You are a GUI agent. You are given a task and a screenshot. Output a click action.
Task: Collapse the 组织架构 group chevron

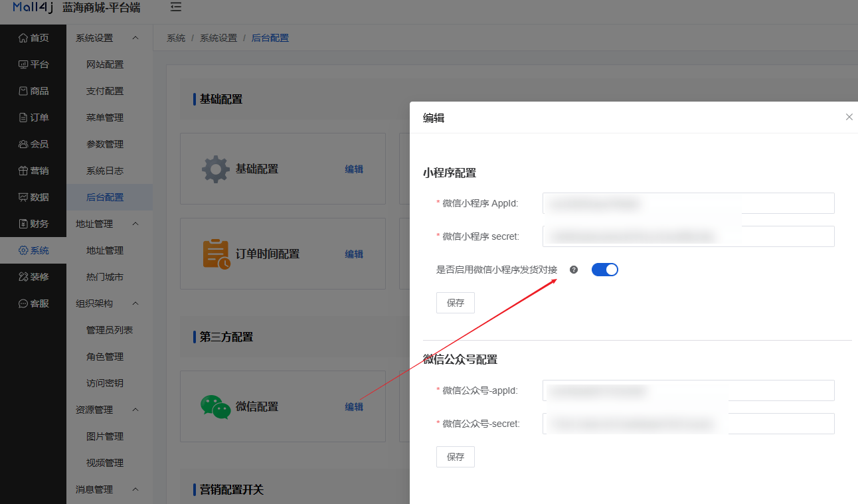pos(135,303)
